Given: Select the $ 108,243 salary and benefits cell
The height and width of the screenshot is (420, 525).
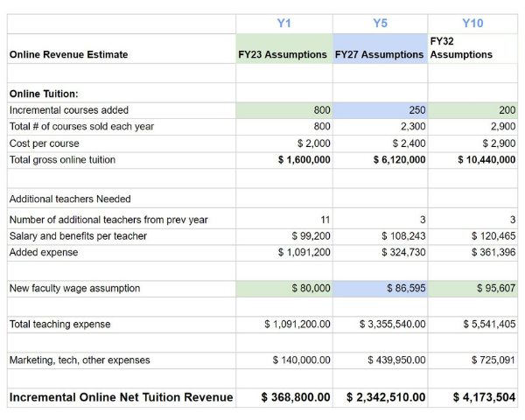Looking at the screenshot, I should [x=380, y=236].
